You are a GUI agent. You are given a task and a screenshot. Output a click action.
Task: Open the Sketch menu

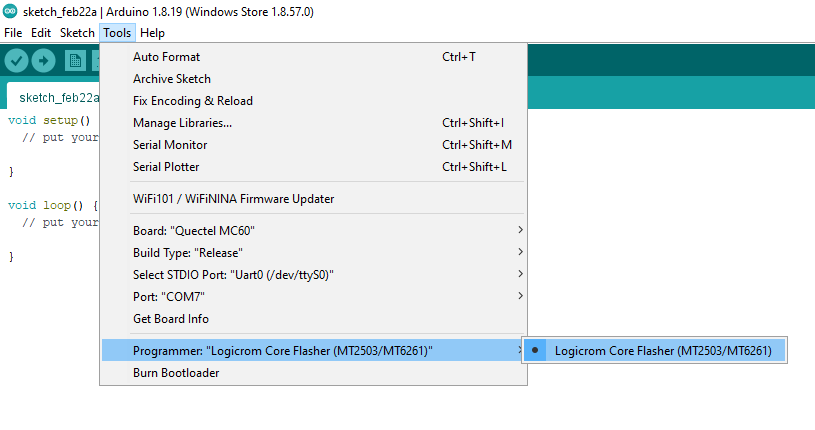[x=77, y=33]
